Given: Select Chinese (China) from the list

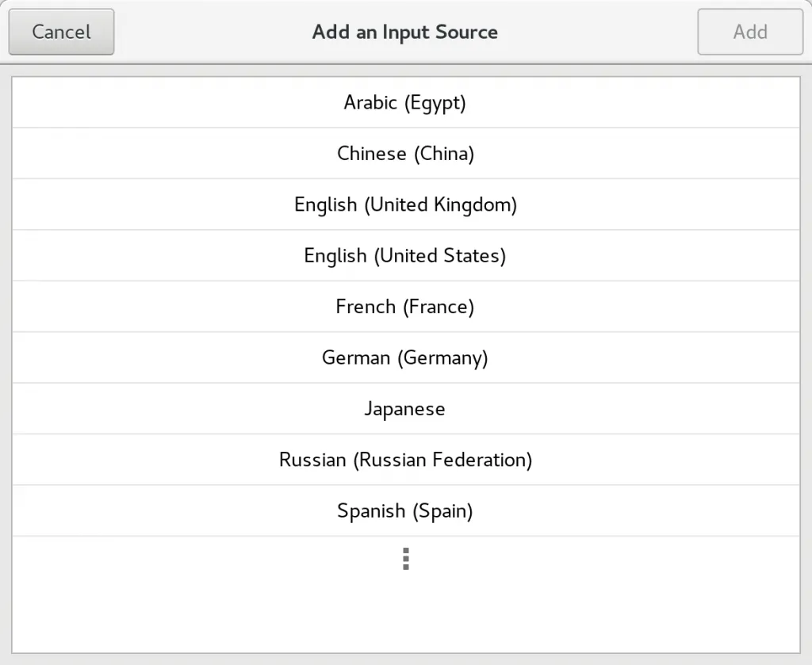Looking at the screenshot, I should [x=405, y=153].
